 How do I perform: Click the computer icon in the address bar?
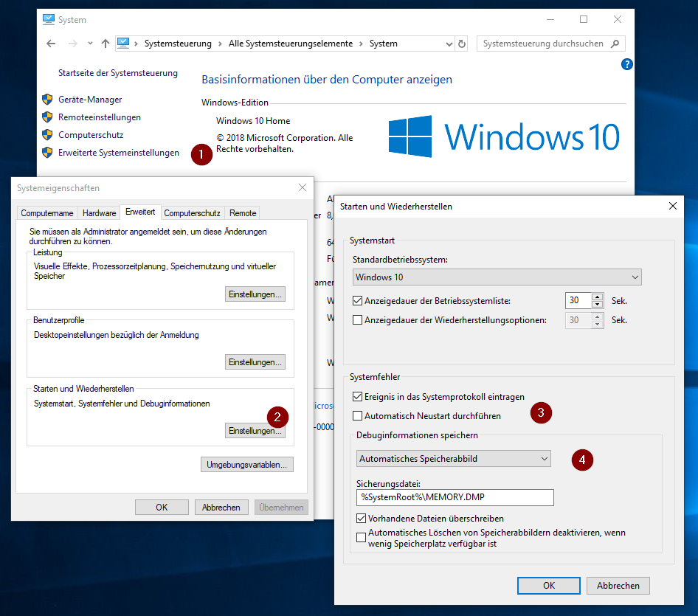pyautogui.click(x=123, y=44)
